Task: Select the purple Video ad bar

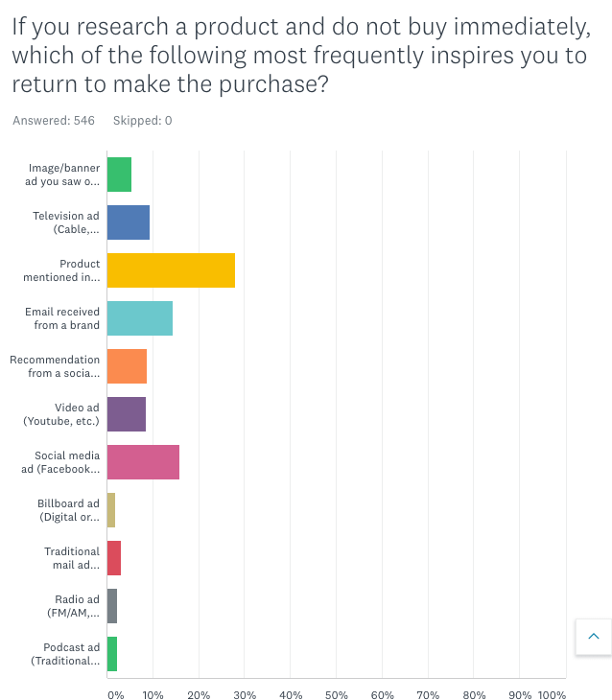Action: point(127,414)
